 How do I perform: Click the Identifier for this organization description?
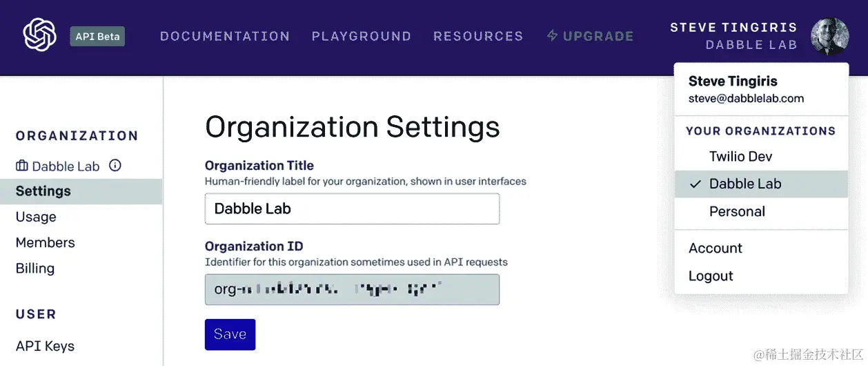[x=356, y=262]
